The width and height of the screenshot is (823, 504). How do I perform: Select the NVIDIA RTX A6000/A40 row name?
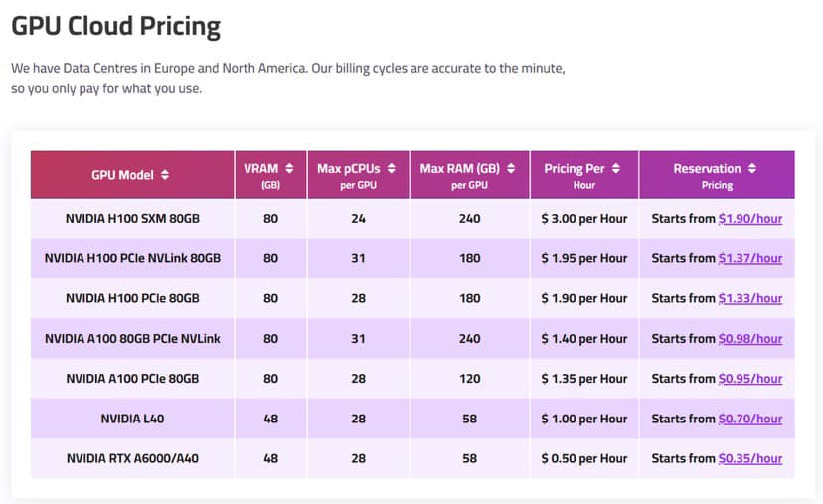(132, 458)
